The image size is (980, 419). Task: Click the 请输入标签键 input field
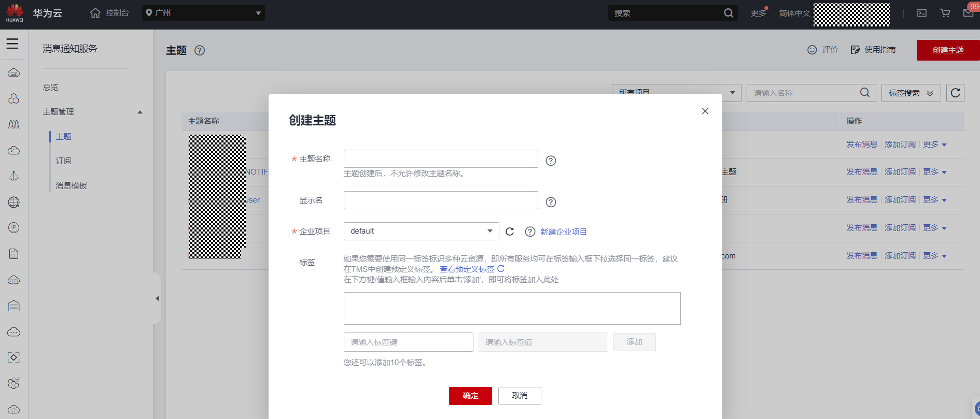(x=409, y=342)
